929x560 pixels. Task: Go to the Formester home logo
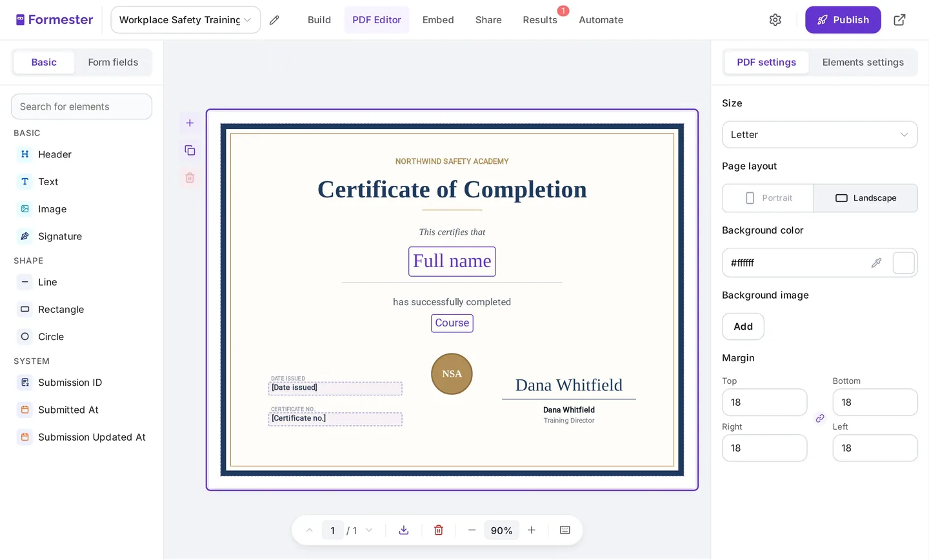(55, 20)
